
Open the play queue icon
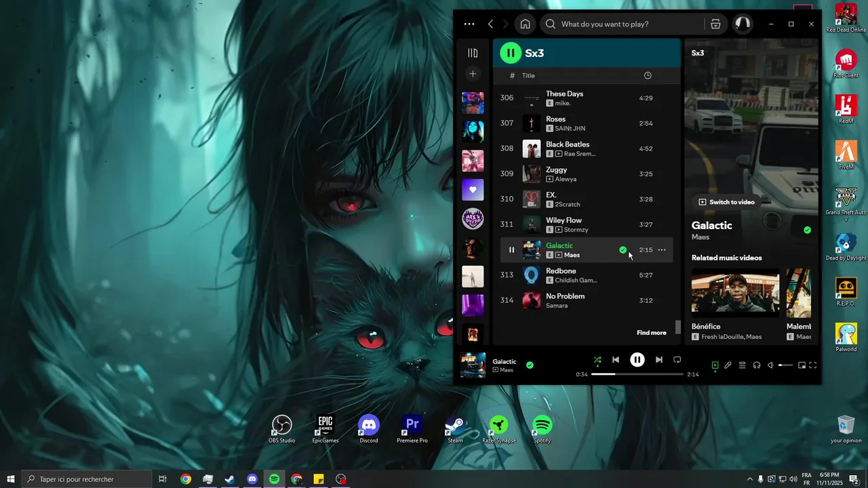(742, 365)
